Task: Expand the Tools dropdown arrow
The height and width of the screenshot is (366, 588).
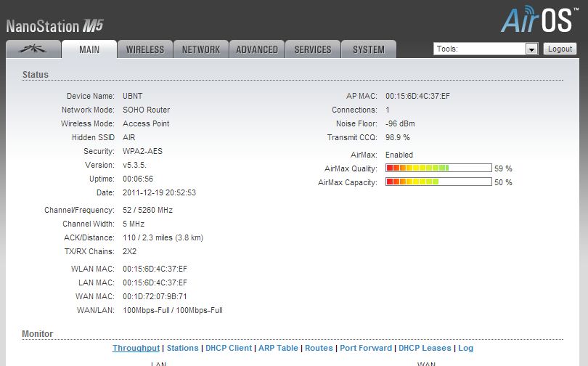Action: [531, 49]
